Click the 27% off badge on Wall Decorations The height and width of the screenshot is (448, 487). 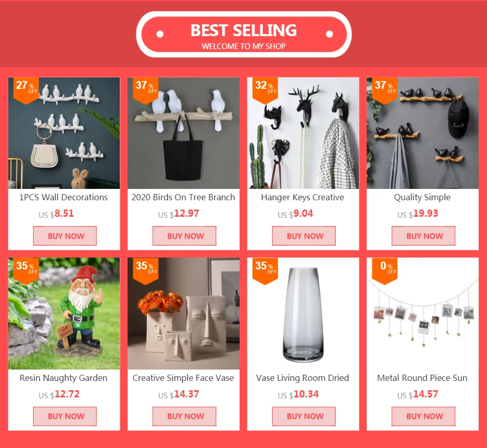click(x=26, y=90)
